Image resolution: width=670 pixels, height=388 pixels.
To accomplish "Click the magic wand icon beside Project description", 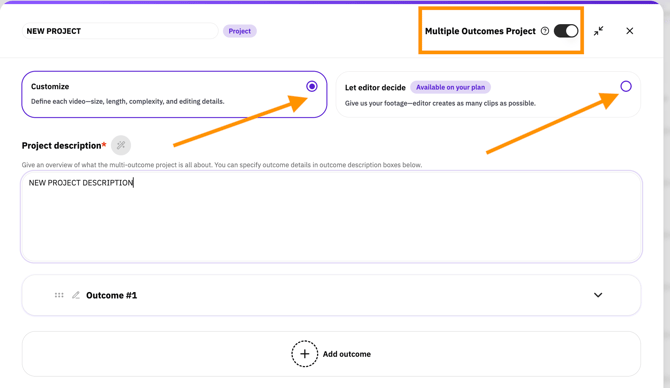I will (121, 145).
